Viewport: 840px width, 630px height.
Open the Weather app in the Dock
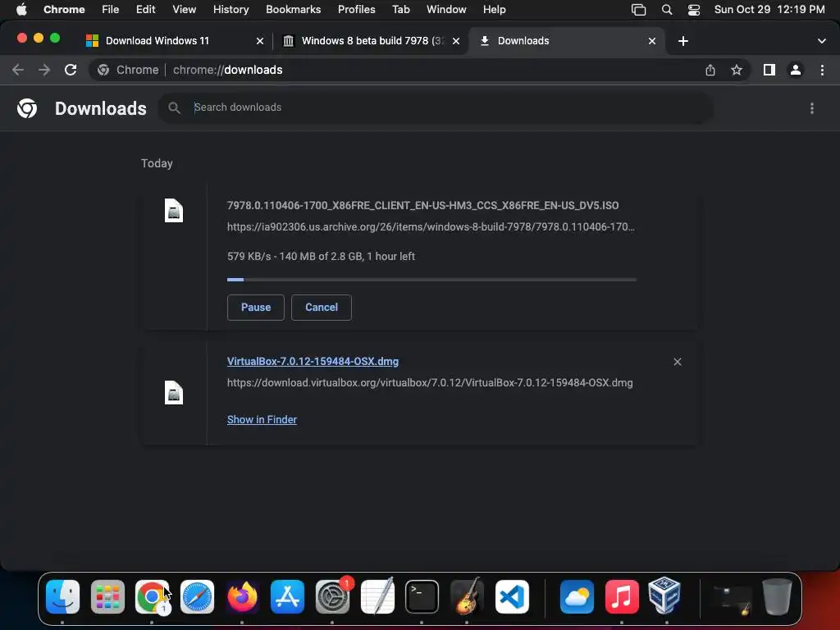pos(577,596)
